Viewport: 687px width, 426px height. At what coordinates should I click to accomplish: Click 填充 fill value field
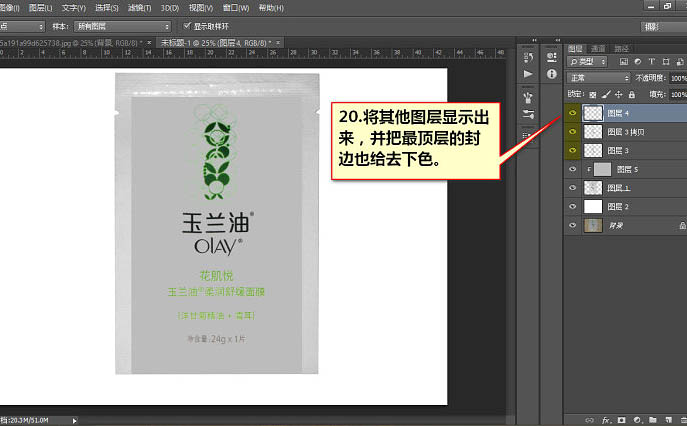[x=678, y=94]
